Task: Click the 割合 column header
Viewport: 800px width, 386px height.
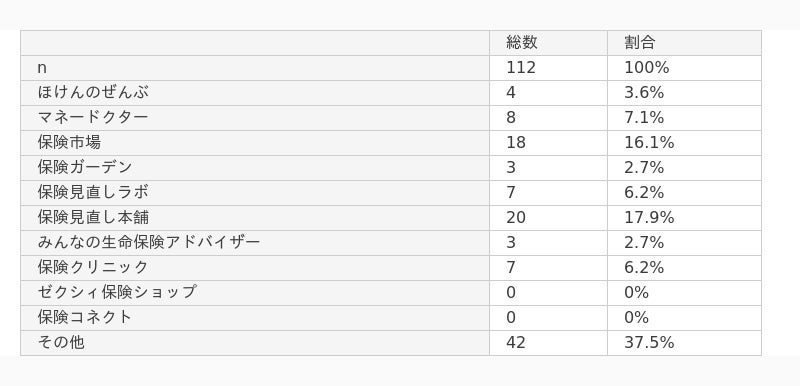Action: point(639,42)
